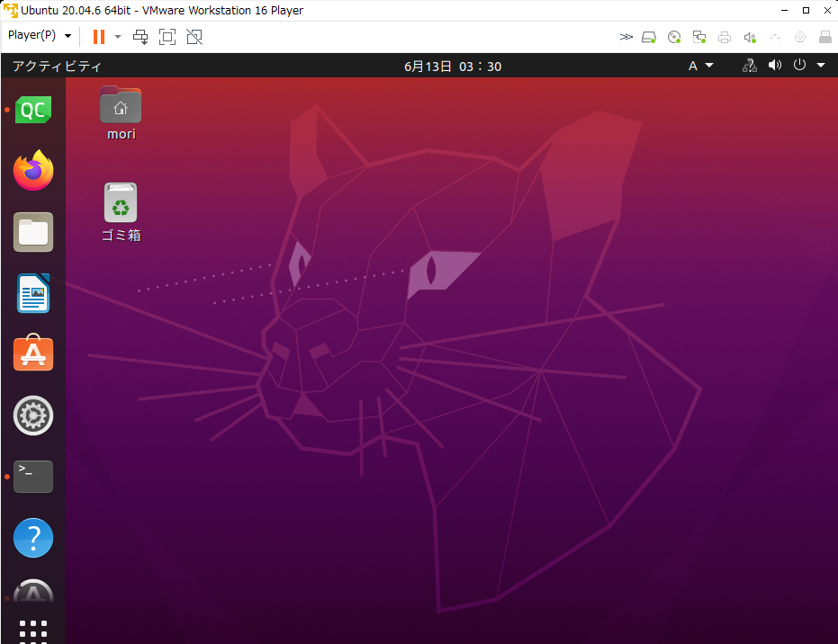Open the input source A menu
838x644 pixels.
pos(700,66)
